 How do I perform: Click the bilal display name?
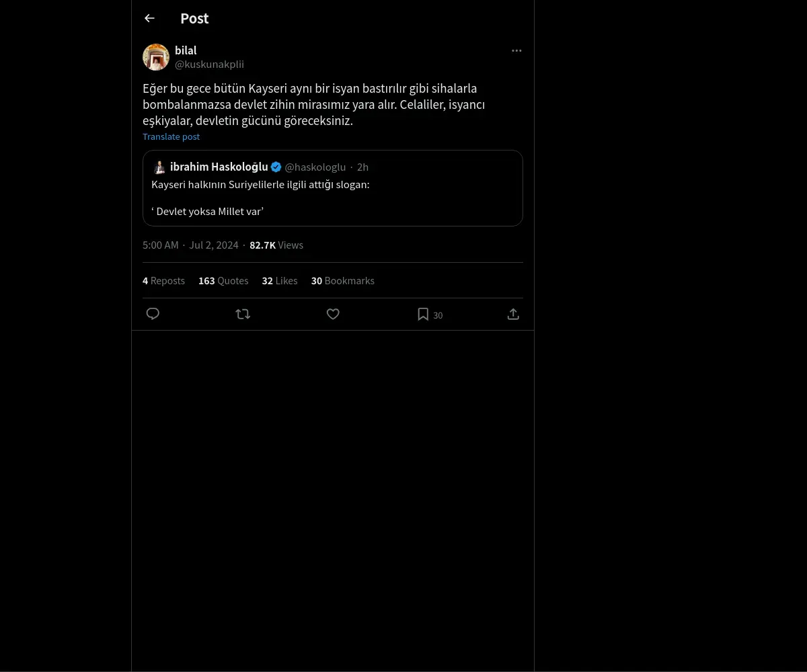point(186,50)
